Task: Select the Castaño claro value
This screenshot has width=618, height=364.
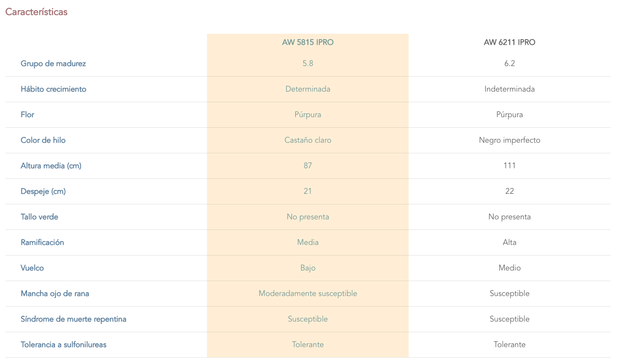Action: [308, 140]
